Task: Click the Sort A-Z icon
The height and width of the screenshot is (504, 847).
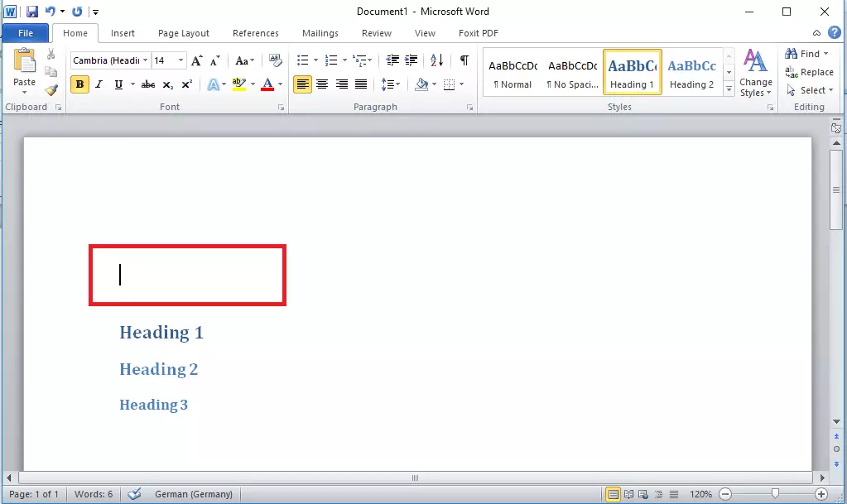Action: click(x=437, y=60)
